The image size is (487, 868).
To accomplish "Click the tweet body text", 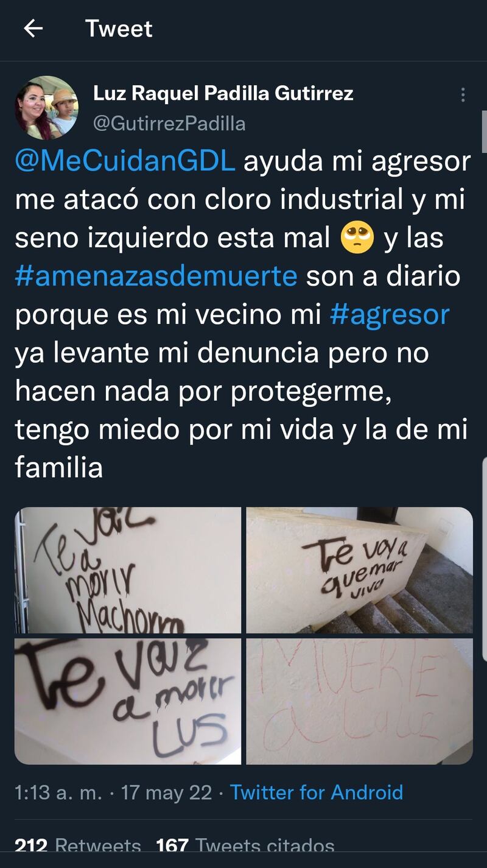I will click(x=243, y=315).
